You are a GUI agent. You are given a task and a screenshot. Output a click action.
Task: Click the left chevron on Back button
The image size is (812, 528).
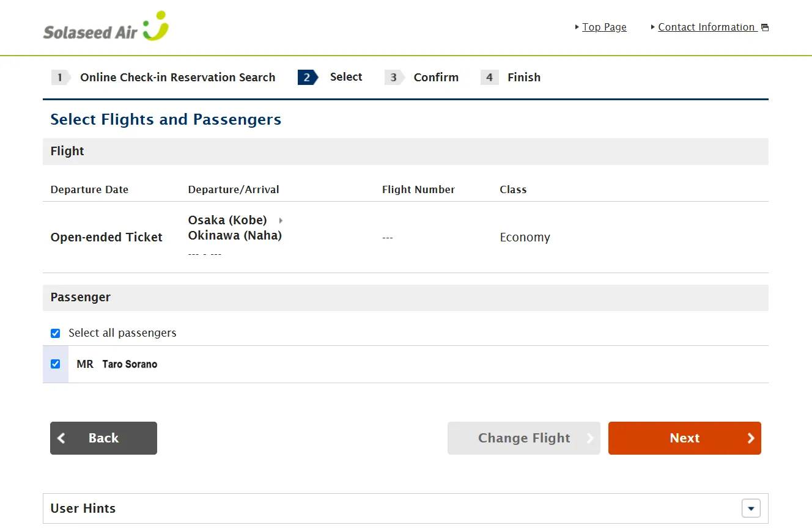click(x=61, y=438)
